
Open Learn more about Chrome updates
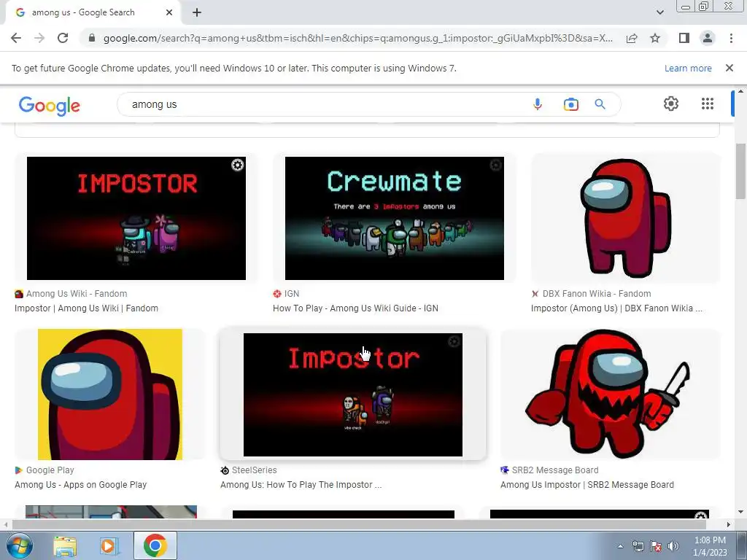[x=688, y=68]
